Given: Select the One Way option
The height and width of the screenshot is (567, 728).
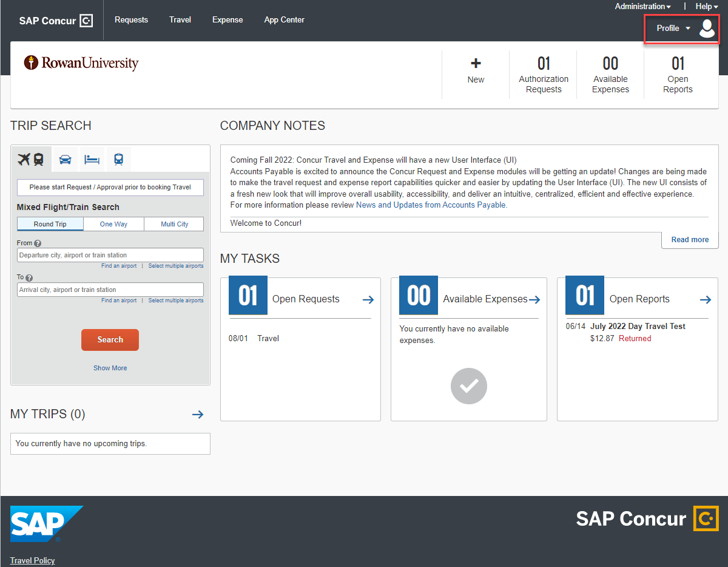Looking at the screenshot, I should pyautogui.click(x=113, y=224).
